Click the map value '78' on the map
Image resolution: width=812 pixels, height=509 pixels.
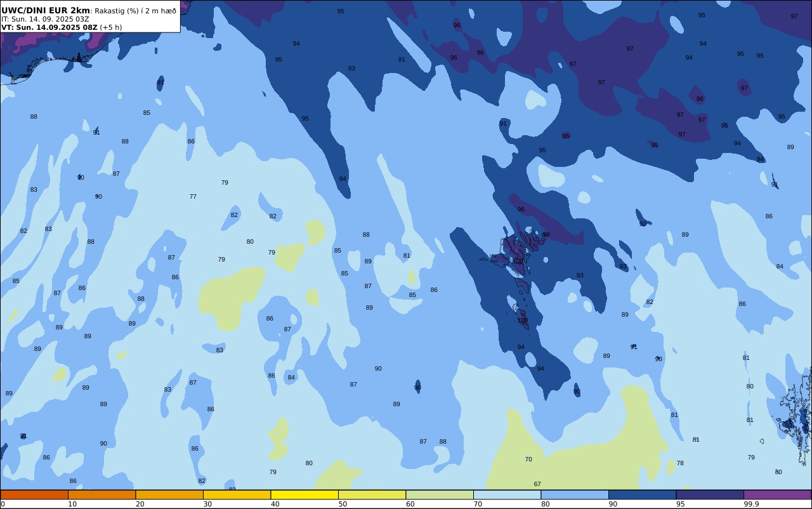[680, 463]
